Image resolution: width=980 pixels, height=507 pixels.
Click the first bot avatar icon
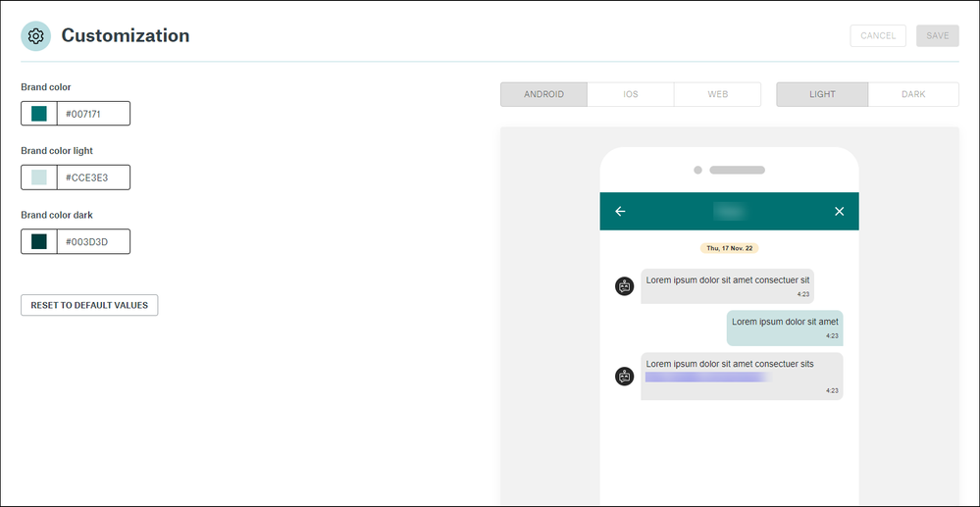point(624,286)
